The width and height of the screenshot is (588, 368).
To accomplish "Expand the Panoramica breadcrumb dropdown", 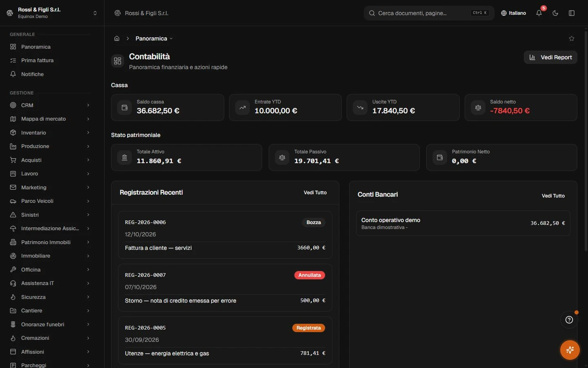I will [x=154, y=38].
